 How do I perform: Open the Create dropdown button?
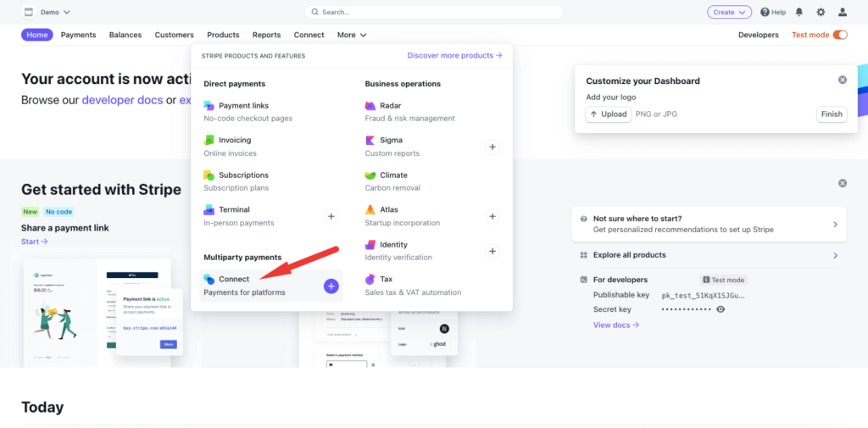(730, 12)
